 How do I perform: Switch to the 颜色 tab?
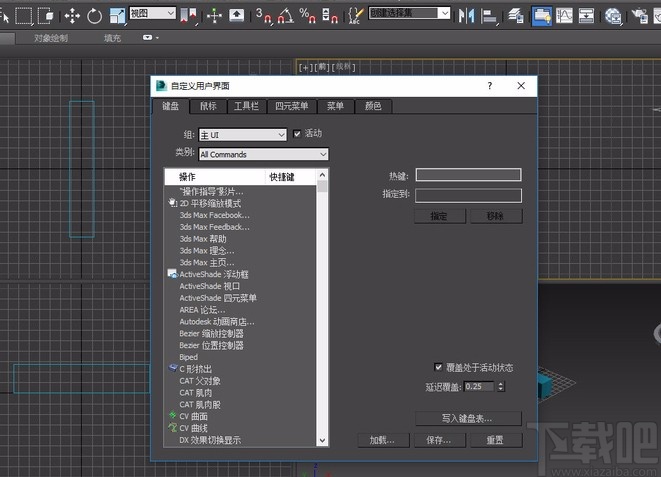tap(373, 106)
